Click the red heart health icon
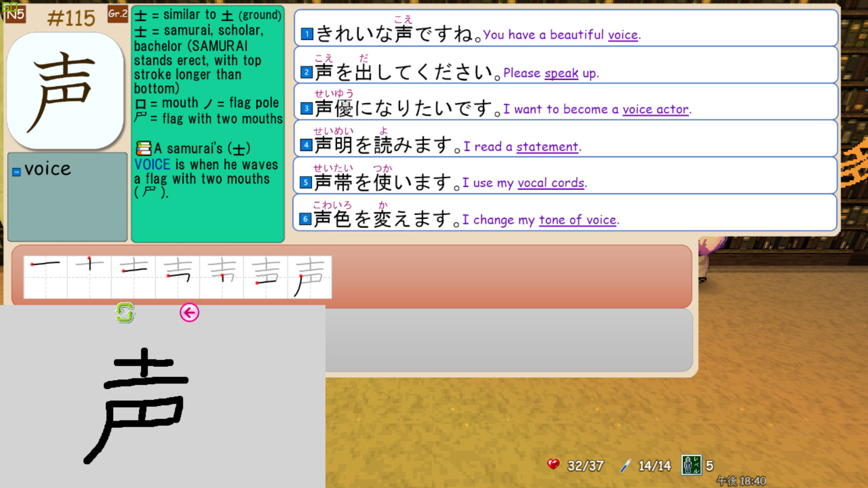The width and height of the screenshot is (868, 488). pyautogui.click(x=553, y=465)
